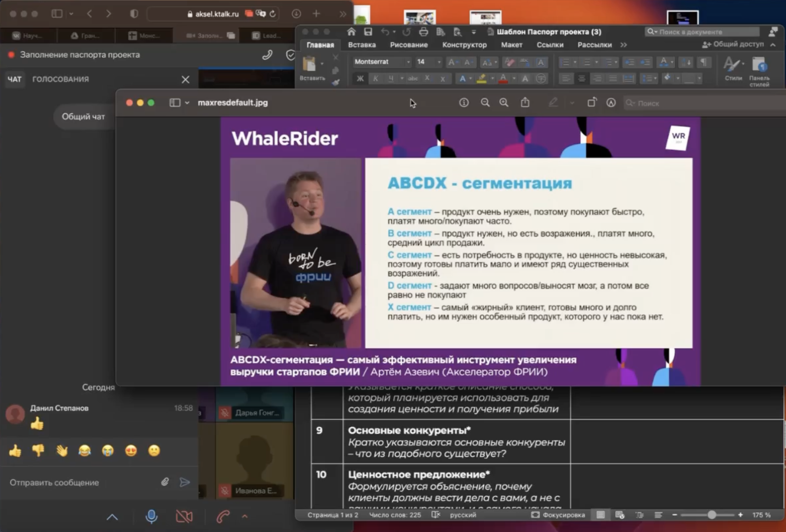Open the ГОЛОСОВАНИЯ tab in chat panel
786x532 pixels.
pos(60,79)
